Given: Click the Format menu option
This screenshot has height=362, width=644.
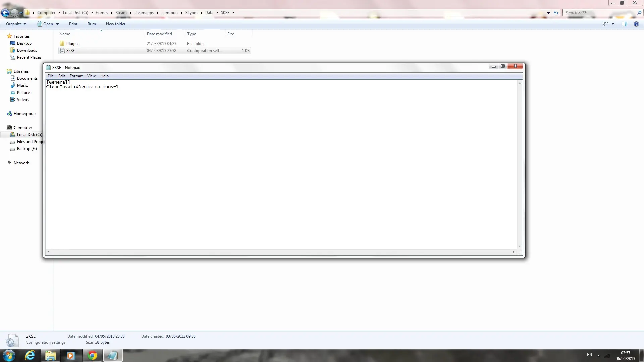Looking at the screenshot, I should click(x=76, y=75).
